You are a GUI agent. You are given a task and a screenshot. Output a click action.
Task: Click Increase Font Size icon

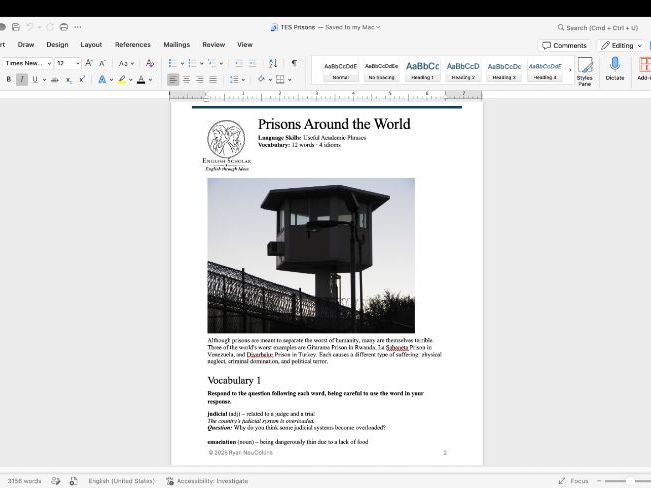tap(88, 63)
